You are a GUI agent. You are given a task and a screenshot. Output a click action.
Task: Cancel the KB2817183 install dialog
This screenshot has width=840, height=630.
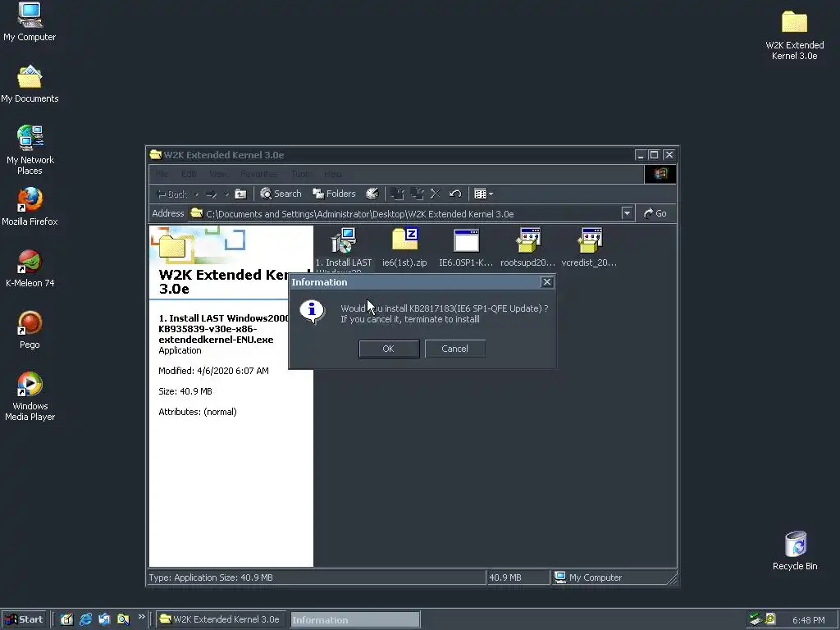click(x=454, y=349)
